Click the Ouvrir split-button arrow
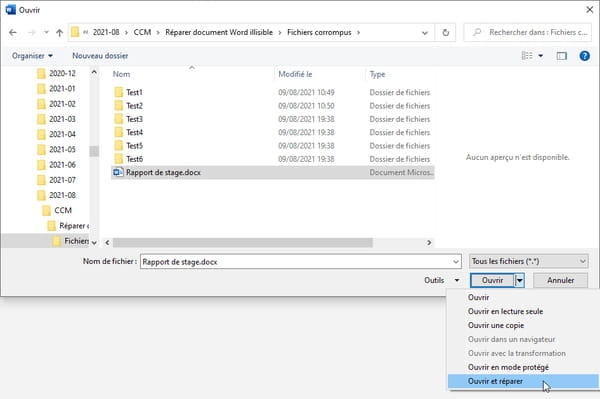Viewport: 600px width, 399px height. 519,280
